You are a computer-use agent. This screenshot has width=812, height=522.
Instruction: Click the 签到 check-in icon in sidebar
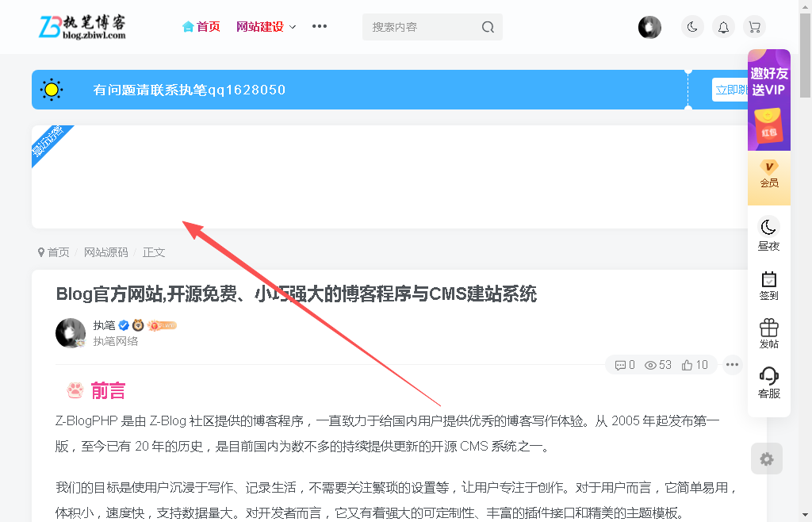click(x=768, y=284)
